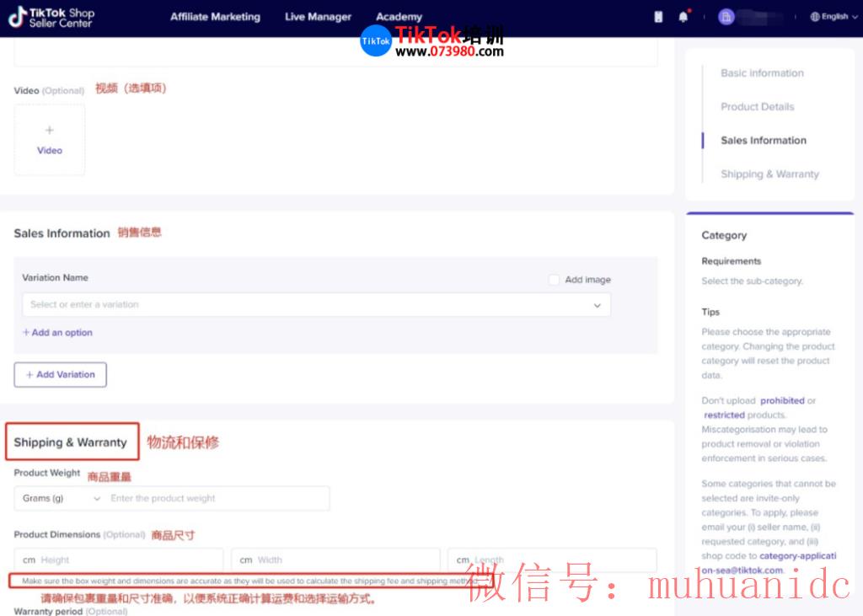The height and width of the screenshot is (616, 863).
Task: Open the variation selection dropdown
Action: 316,303
